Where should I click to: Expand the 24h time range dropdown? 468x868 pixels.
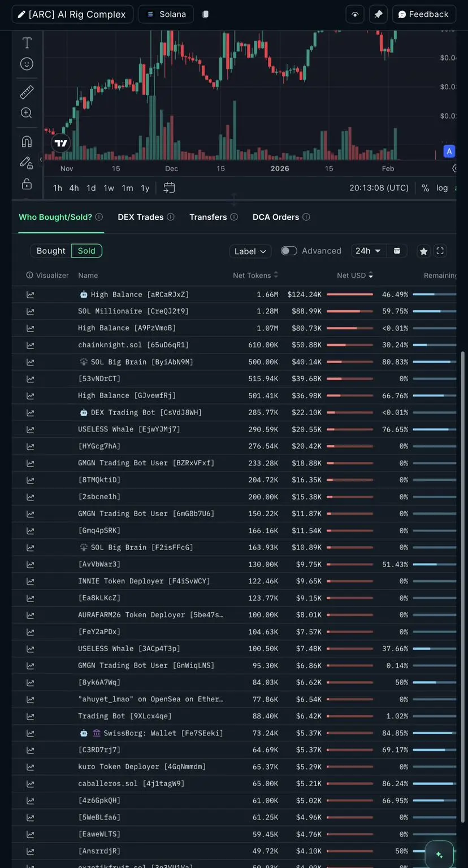pos(367,251)
